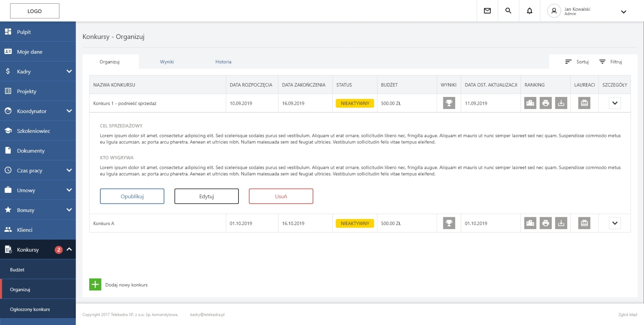
Task: Expand details of Konkurs A row
Action: coord(614,223)
